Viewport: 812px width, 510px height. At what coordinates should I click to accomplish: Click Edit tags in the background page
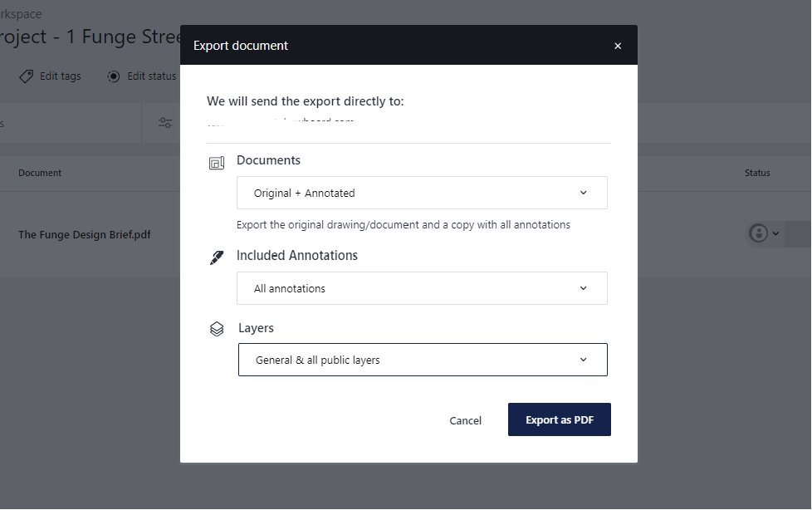tap(60, 76)
